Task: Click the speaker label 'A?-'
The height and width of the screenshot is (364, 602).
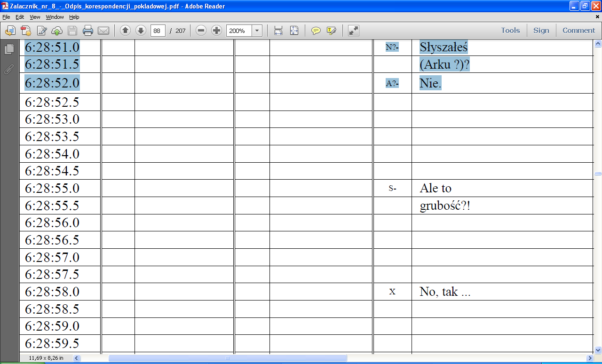Action: point(392,84)
